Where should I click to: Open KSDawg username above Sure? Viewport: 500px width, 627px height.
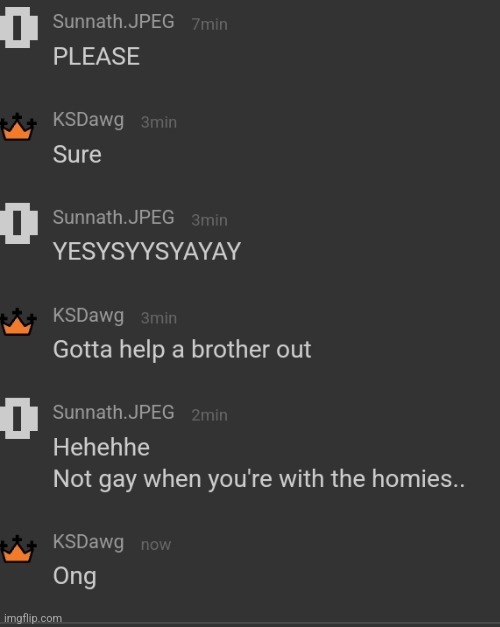tap(88, 120)
